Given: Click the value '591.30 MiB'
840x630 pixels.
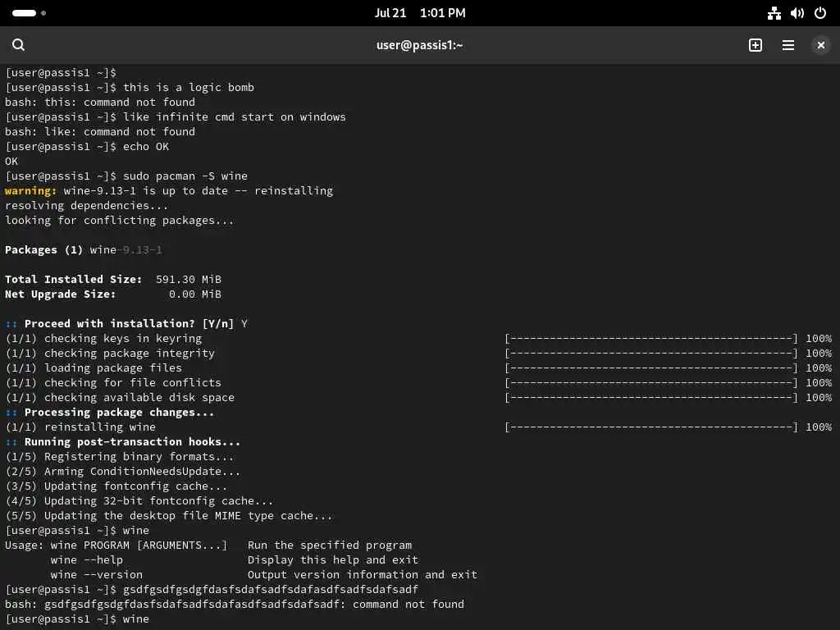Looking at the screenshot, I should coord(189,279).
